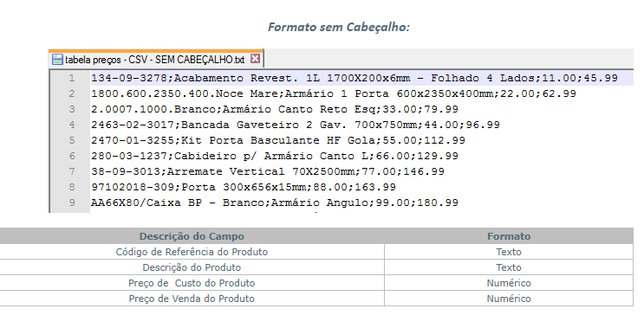Click the Formato column header
Image resolution: width=644 pixels, height=315 pixels.
click(509, 236)
